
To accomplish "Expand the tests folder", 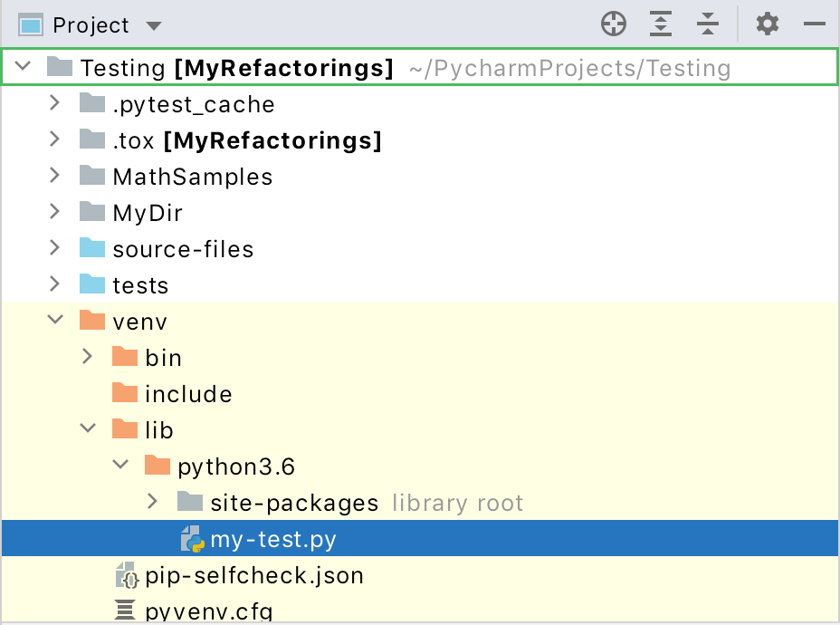I will [54, 284].
